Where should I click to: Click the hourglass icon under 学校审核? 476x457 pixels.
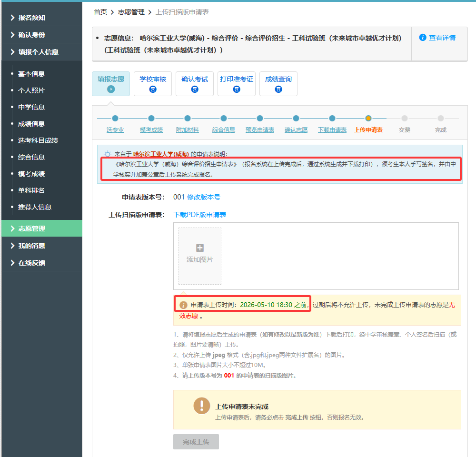tap(153, 89)
